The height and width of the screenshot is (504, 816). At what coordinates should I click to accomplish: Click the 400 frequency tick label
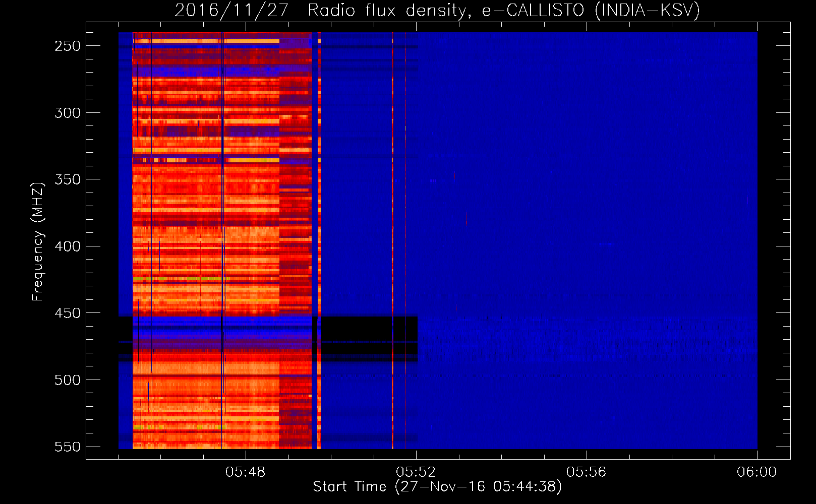pyautogui.click(x=68, y=246)
